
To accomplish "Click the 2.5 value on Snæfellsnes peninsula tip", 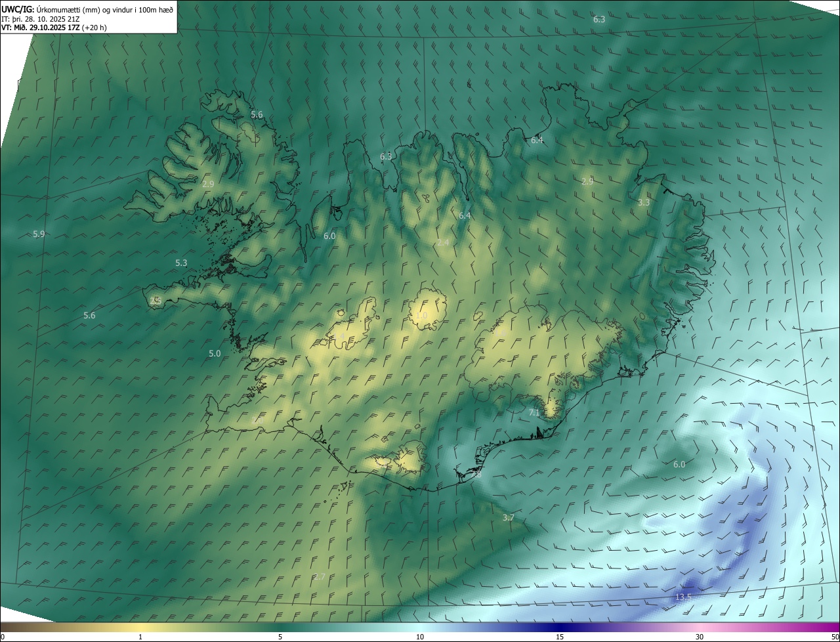I will pos(156,300).
